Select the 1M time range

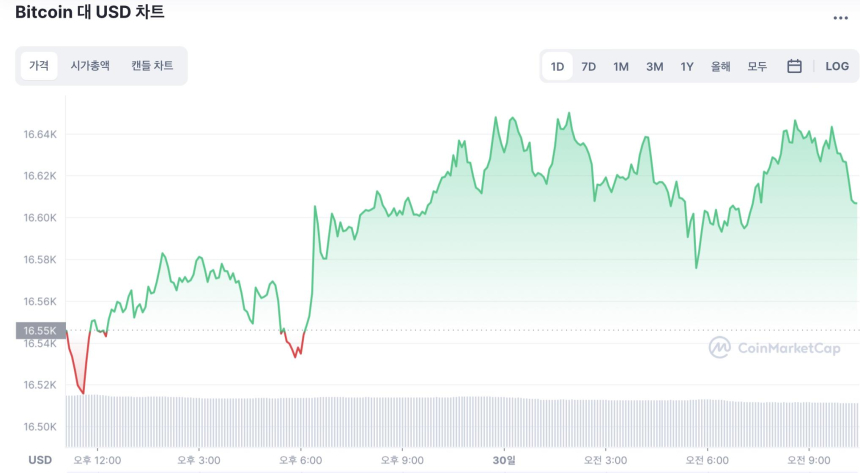coord(621,66)
